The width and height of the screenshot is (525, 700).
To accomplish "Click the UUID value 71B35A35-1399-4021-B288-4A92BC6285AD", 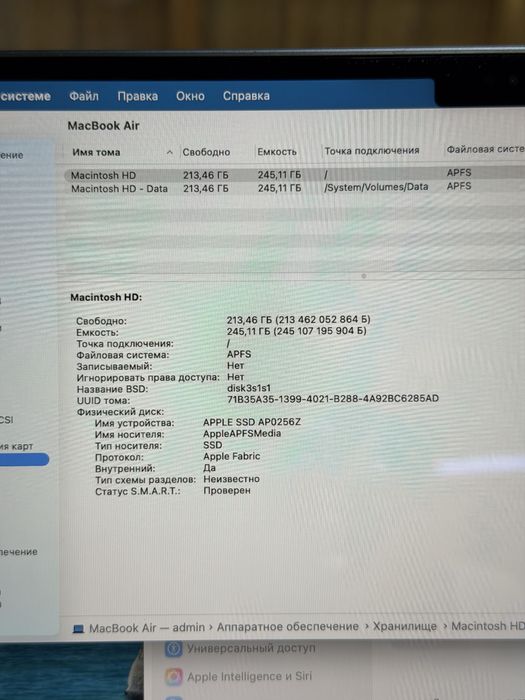I will tap(333, 399).
